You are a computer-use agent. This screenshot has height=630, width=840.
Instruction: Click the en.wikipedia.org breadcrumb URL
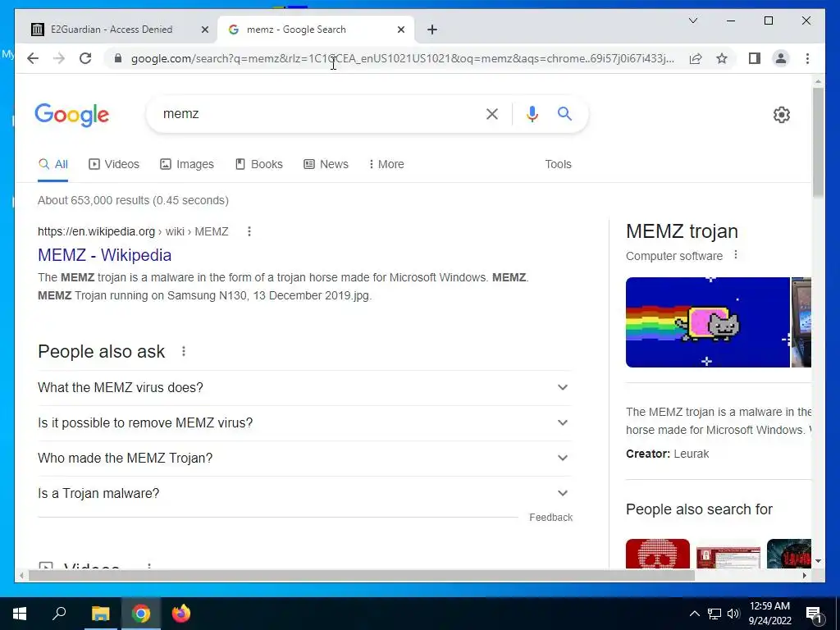(x=133, y=231)
